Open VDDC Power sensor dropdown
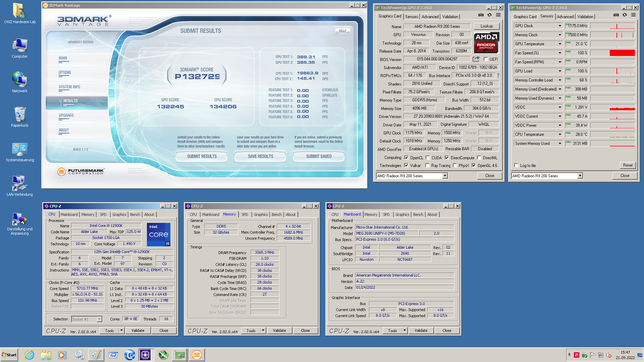The width and height of the screenshot is (644, 362). tap(560, 125)
